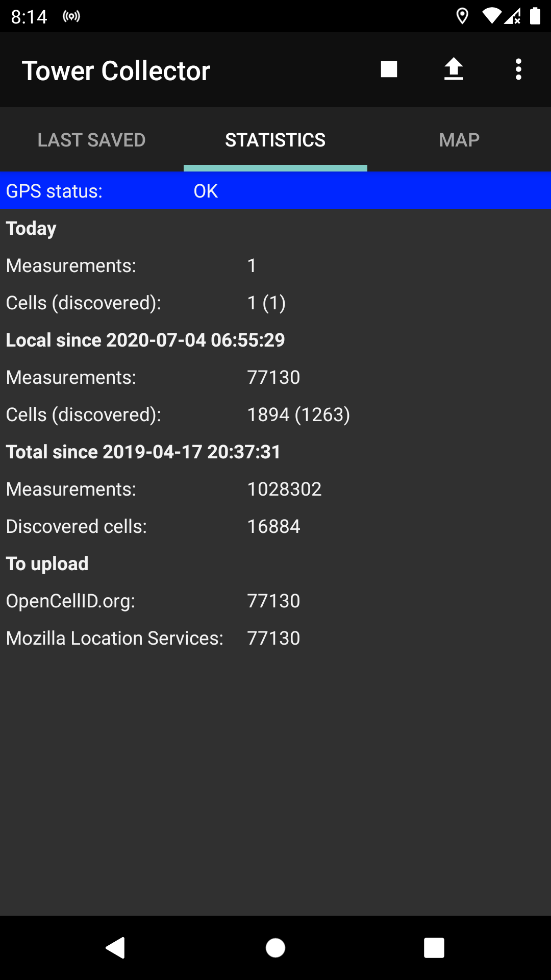Tap the broadcast signal icon in status bar
551x980 pixels.
(71, 16)
